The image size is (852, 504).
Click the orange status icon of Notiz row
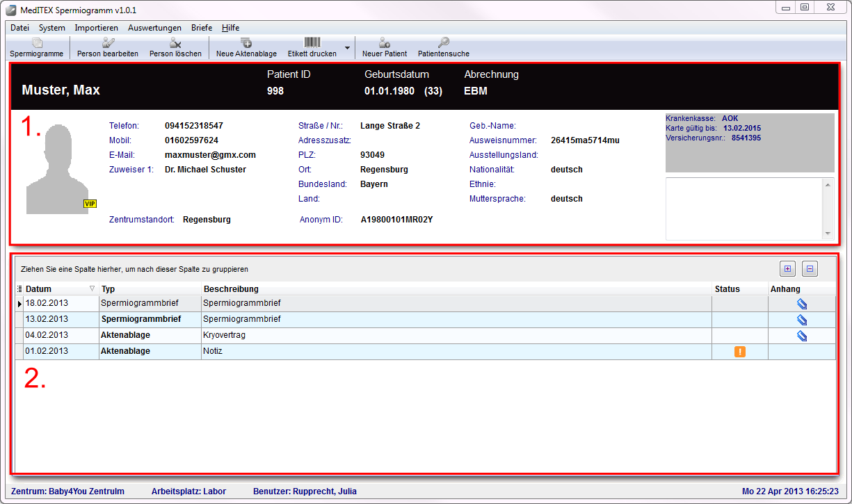click(x=740, y=352)
